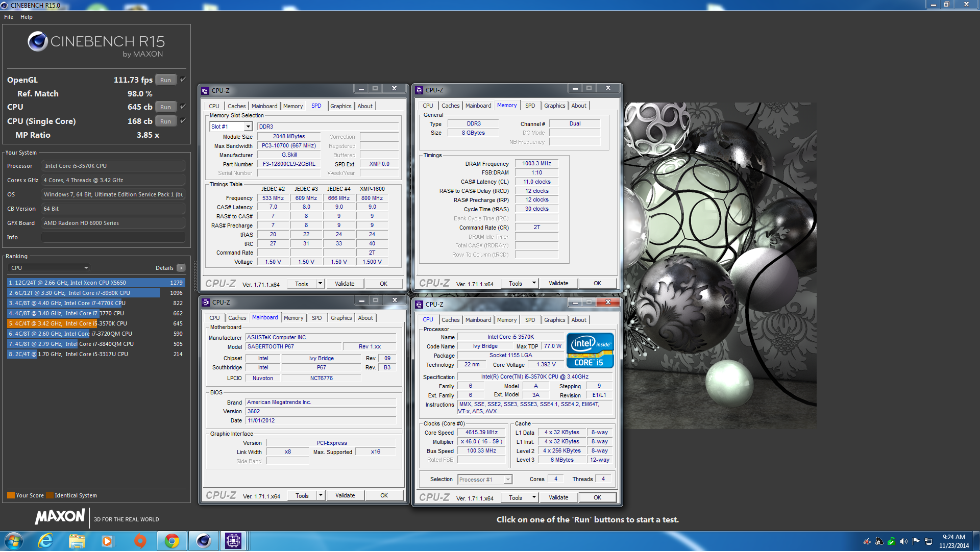Select the Core i7-3720QM ranking entry
Image resolution: width=980 pixels, height=552 pixels.
point(96,334)
